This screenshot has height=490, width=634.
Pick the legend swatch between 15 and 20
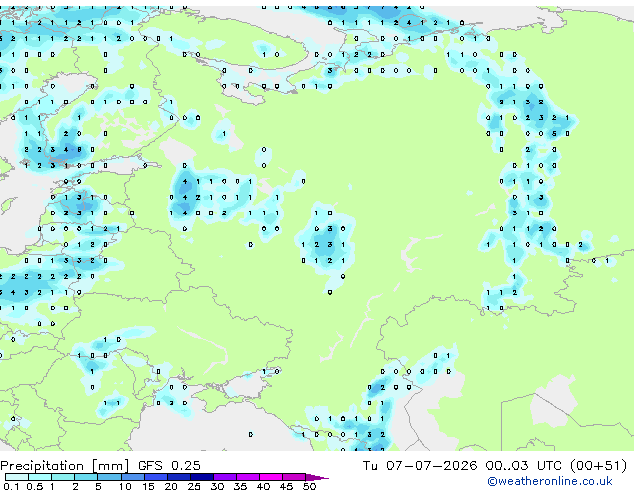[x=156, y=477]
